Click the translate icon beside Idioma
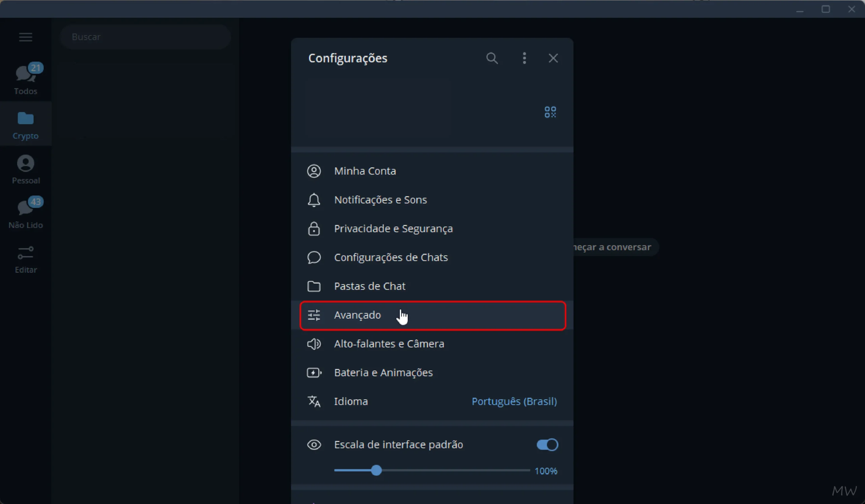The width and height of the screenshot is (865, 504). pyautogui.click(x=314, y=401)
